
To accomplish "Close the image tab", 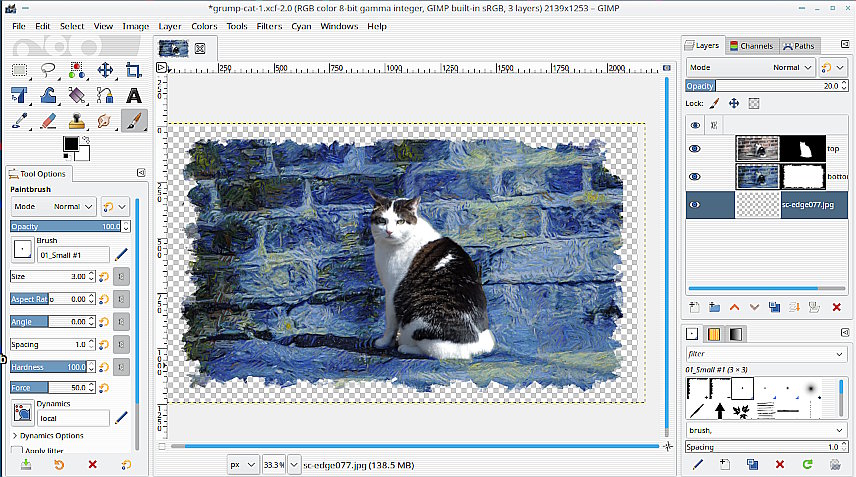I will tap(200, 49).
